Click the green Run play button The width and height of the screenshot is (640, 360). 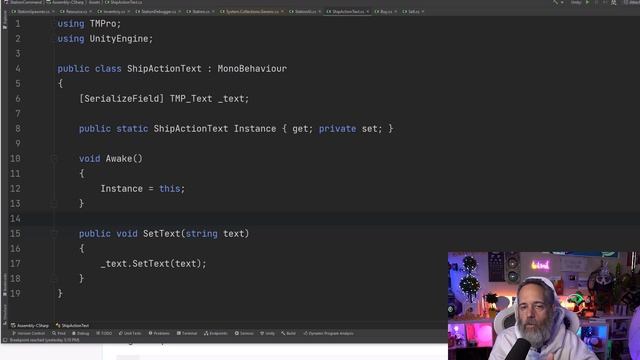pos(587,2)
